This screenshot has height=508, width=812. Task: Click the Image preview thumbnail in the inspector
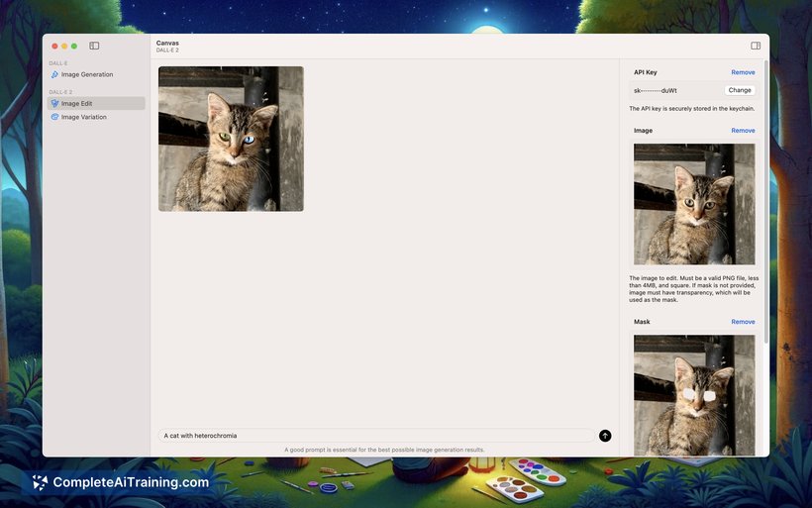tap(694, 204)
